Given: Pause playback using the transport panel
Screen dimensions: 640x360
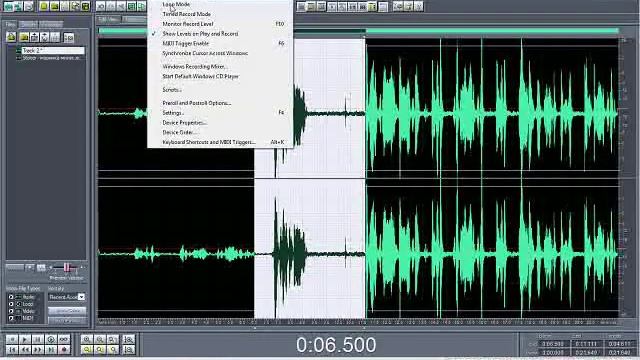Looking at the screenshot, I should click(38, 339).
